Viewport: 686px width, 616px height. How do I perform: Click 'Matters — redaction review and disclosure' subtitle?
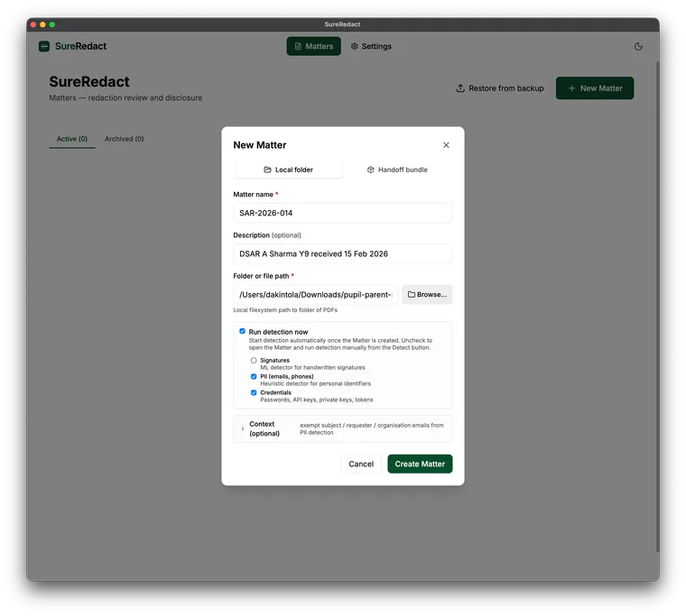[x=125, y=98]
